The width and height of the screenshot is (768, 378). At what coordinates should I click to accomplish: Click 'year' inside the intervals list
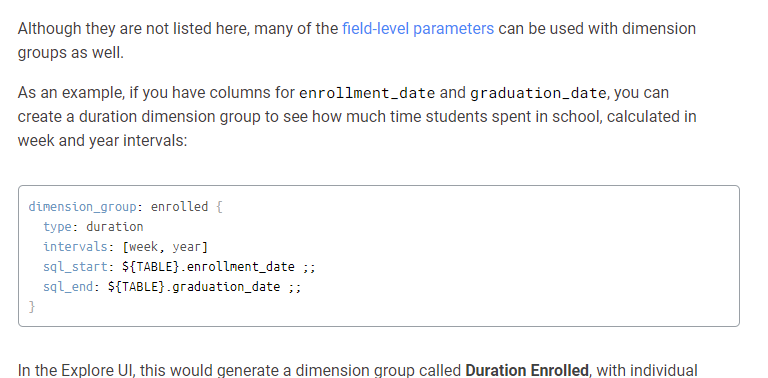187,247
